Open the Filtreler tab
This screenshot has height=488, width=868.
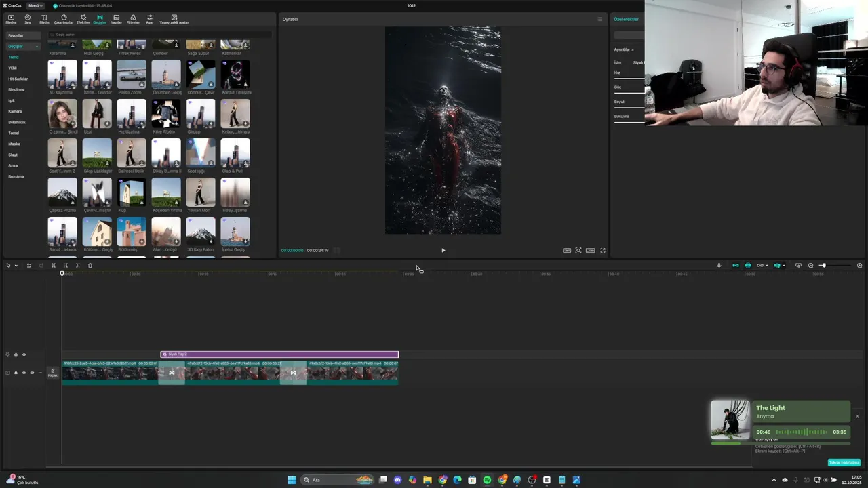(133, 19)
